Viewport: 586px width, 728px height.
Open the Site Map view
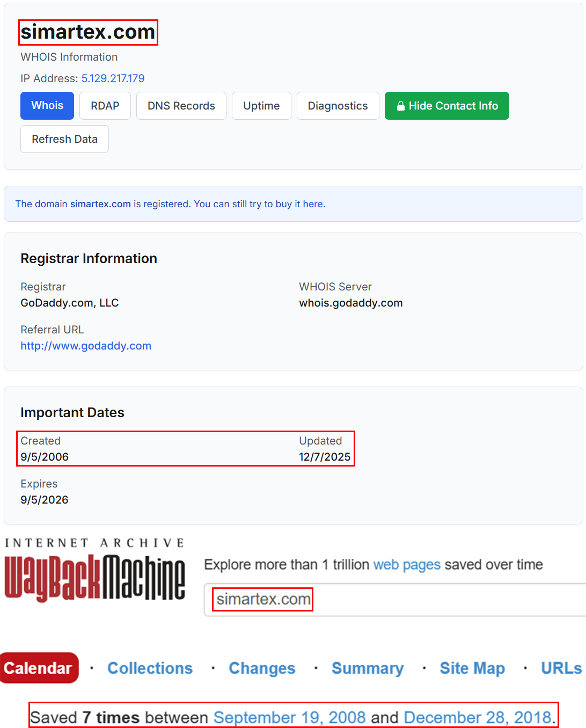point(472,667)
